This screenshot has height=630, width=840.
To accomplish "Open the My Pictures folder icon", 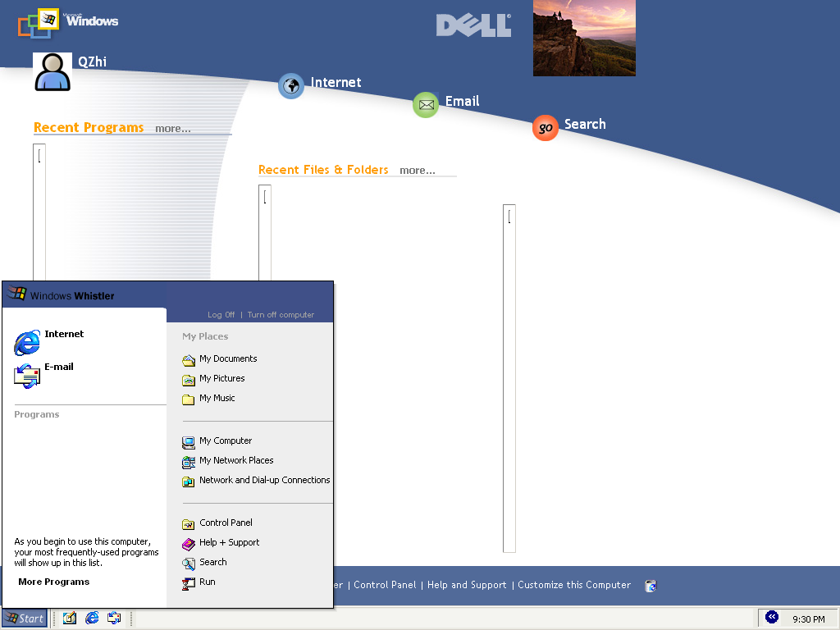I will click(189, 380).
